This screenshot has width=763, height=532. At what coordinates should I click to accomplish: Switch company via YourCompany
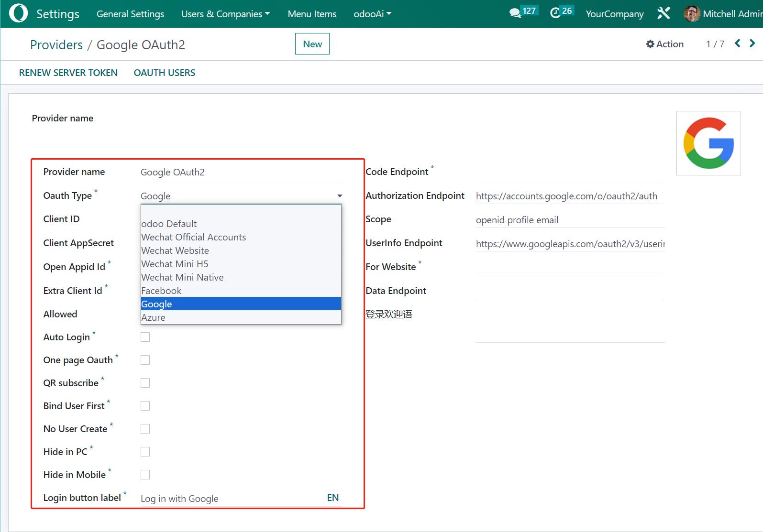click(615, 14)
